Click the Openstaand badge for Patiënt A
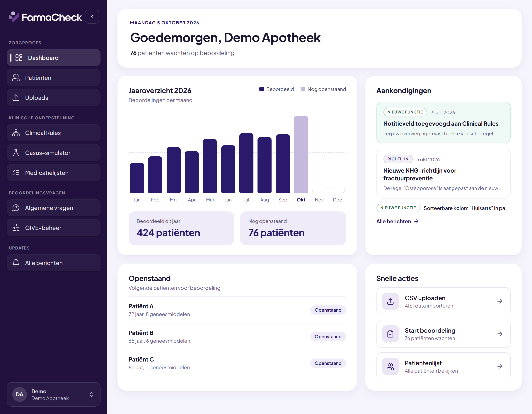Image resolution: width=532 pixels, height=414 pixels. coord(328,310)
